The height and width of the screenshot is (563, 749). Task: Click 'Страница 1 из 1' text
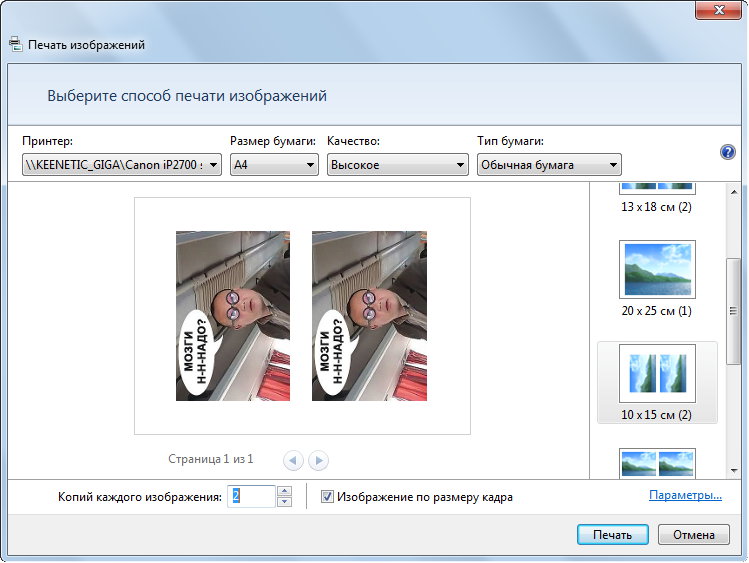pyautogui.click(x=211, y=459)
